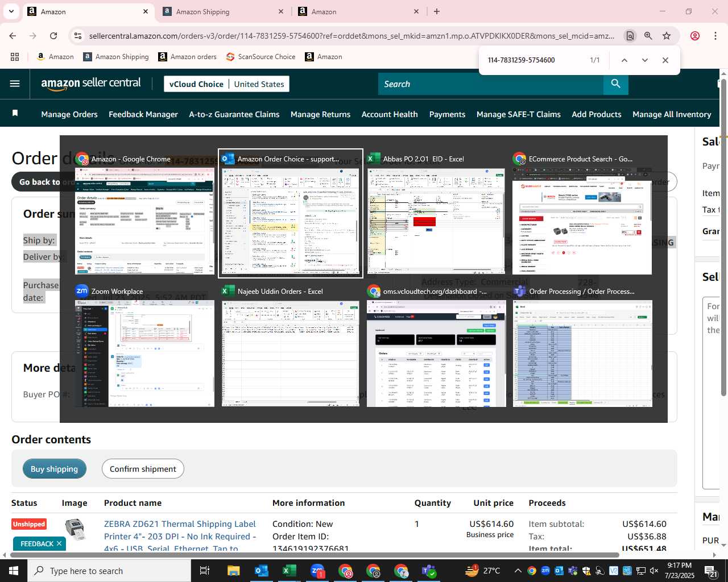Select Najeeb Uddin Orders Excel window
The height and width of the screenshot is (582, 728).
click(290, 346)
